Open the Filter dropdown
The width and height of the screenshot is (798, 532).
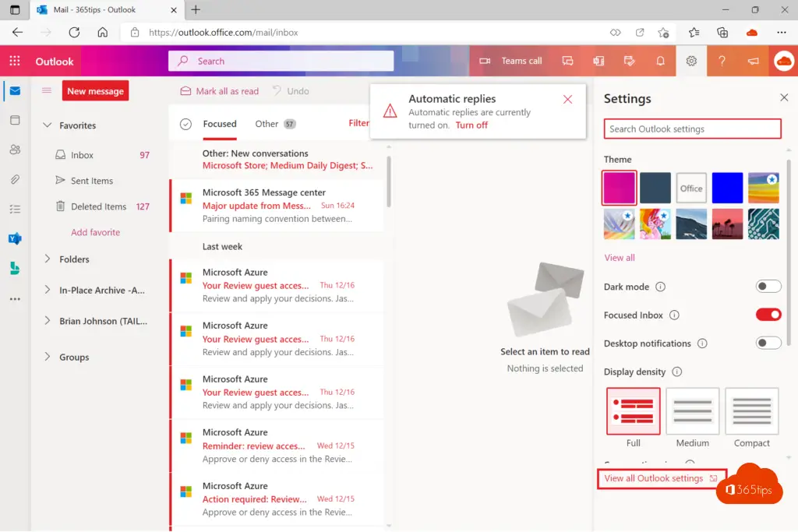pyautogui.click(x=358, y=123)
